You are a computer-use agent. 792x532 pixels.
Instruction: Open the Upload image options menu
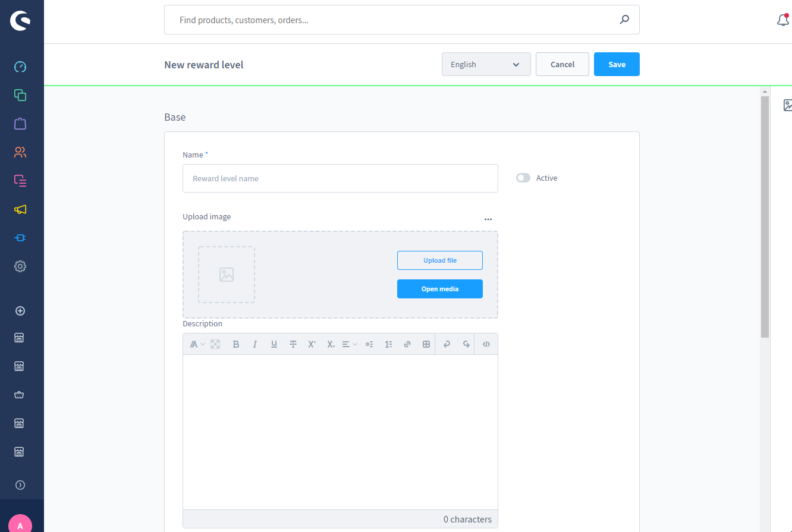click(x=488, y=219)
